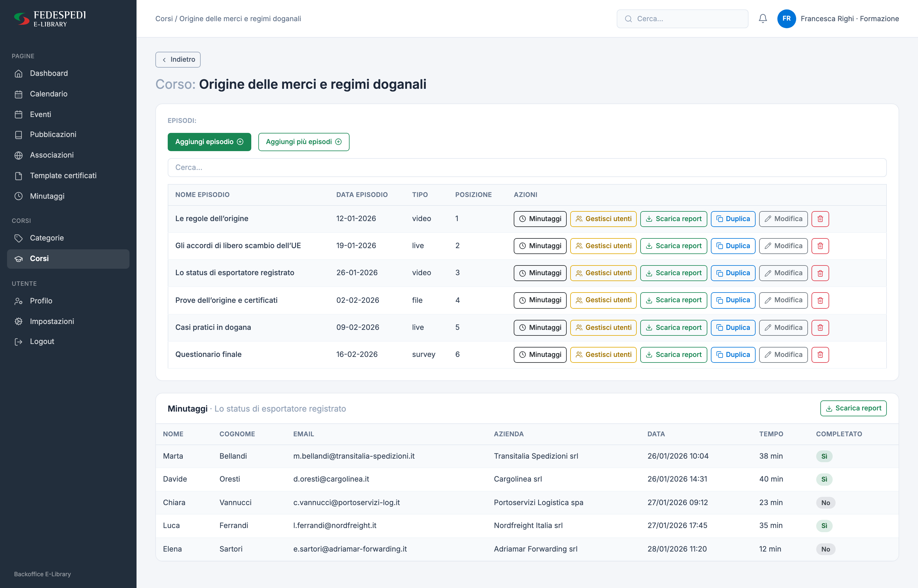This screenshot has width=918, height=588.
Task: Remove Gli accordi di libero scambio dell'UE episode
Action: [x=820, y=246]
